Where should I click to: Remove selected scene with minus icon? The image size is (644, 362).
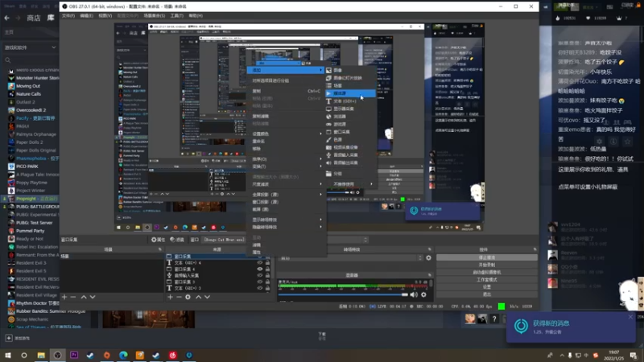pos(73,297)
